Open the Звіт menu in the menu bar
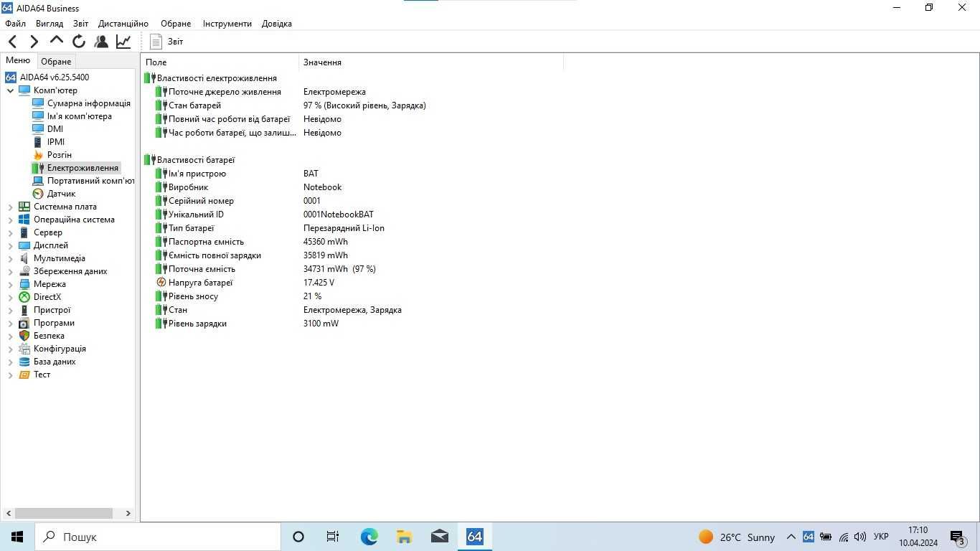 (x=81, y=24)
